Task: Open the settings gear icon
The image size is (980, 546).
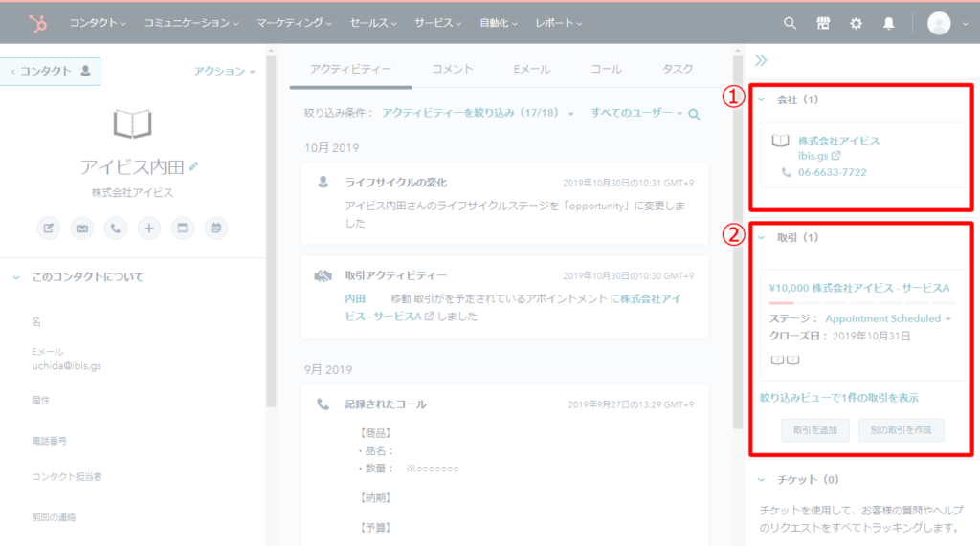Action: [856, 23]
